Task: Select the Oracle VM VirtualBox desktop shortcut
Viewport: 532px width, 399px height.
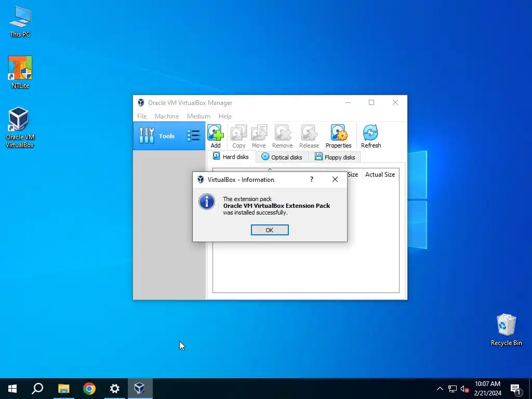Action: point(20,128)
